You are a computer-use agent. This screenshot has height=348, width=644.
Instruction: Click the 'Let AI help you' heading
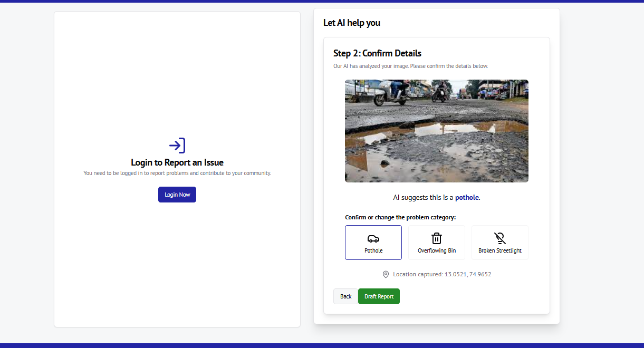(352, 23)
